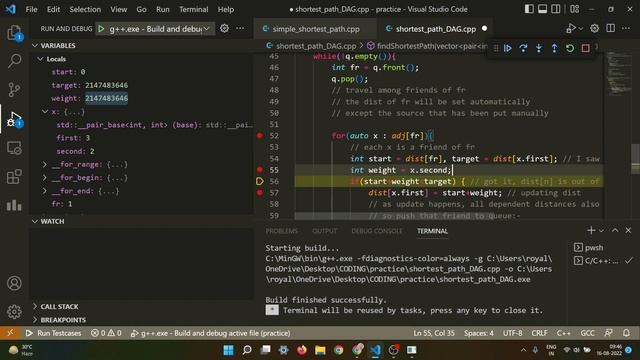Viewport: 640px width, 360px height.
Task: Open the Search view in activity bar
Action: (14, 61)
